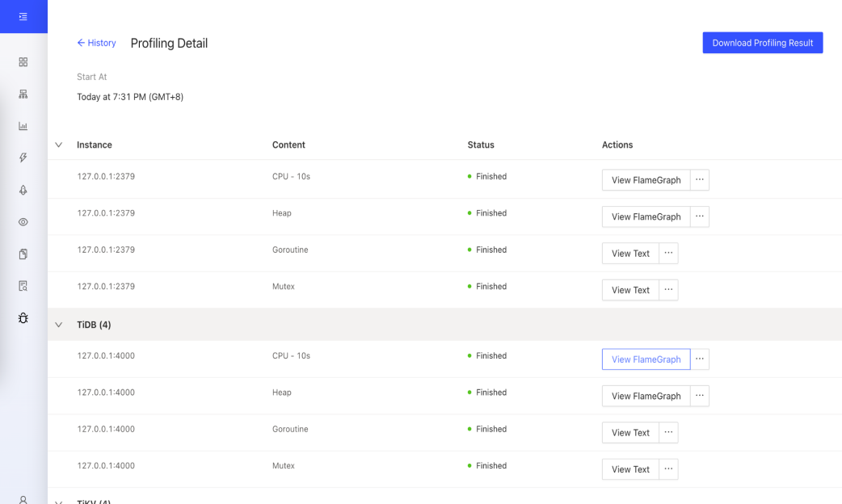View FlameGraph for 127.0.0.1:4000 CPU profile
This screenshot has width=842, height=504.
646,359
